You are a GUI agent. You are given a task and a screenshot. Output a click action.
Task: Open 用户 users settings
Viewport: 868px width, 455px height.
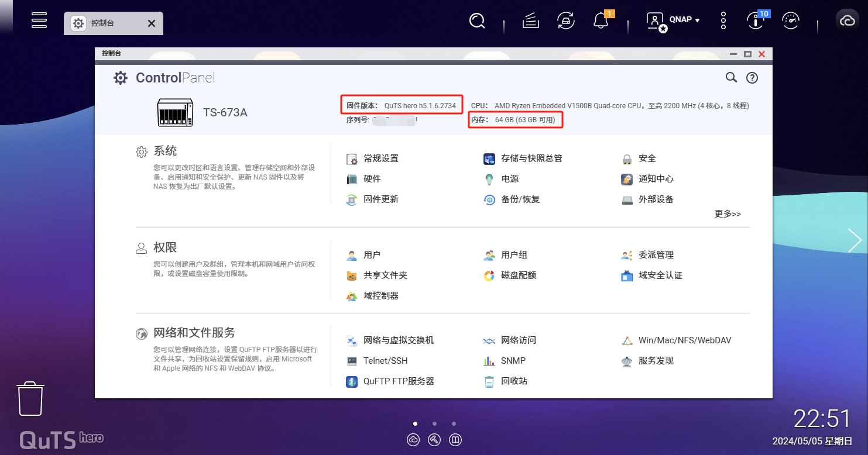tap(363, 255)
